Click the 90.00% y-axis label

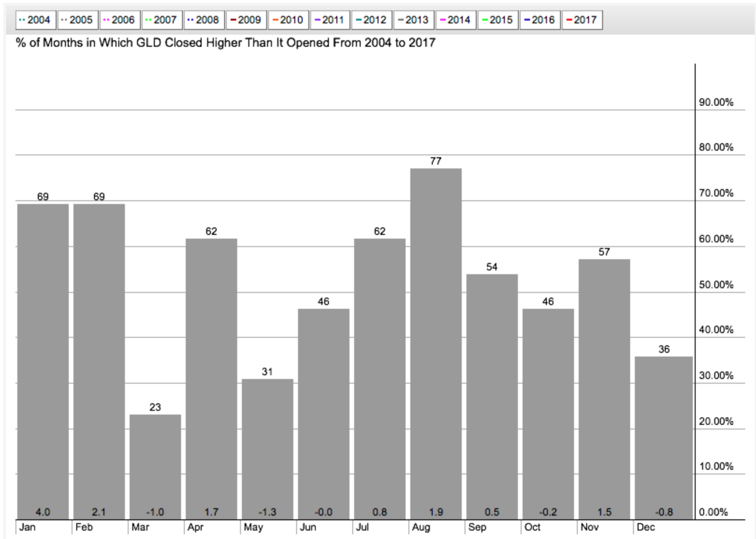716,102
